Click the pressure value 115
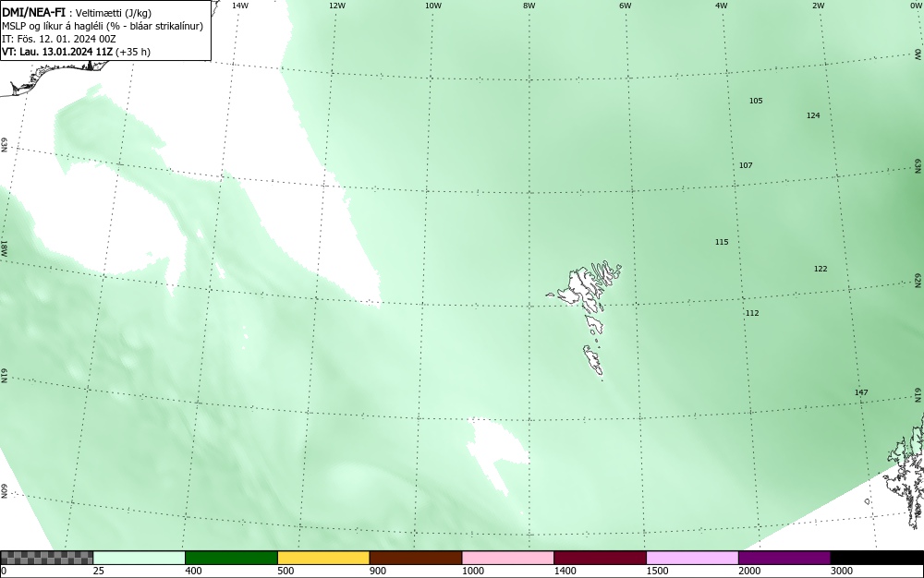924x578 pixels. (722, 242)
